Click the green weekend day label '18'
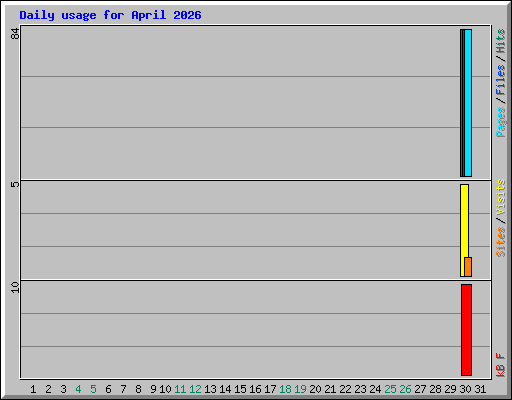 coord(285,389)
